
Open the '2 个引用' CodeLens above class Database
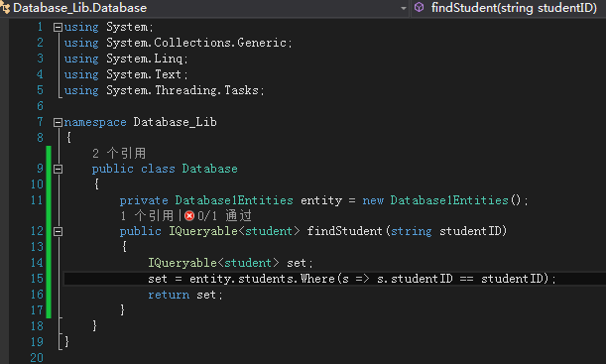point(119,154)
